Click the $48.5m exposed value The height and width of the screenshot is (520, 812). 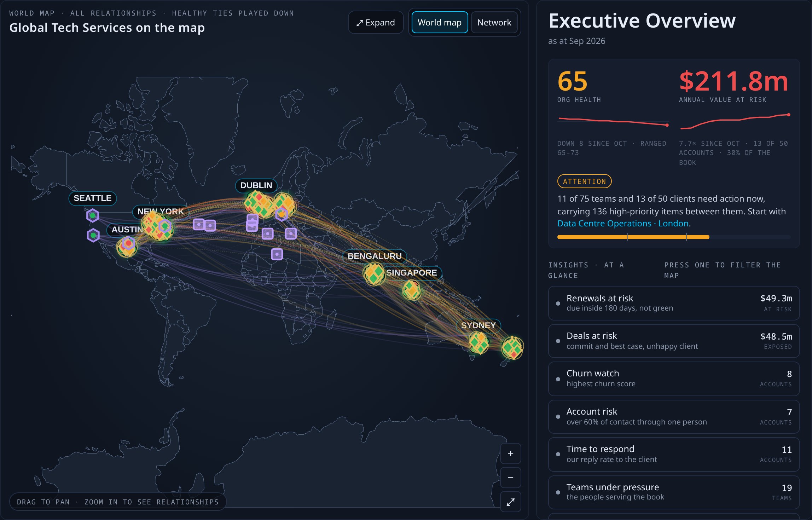click(x=776, y=336)
